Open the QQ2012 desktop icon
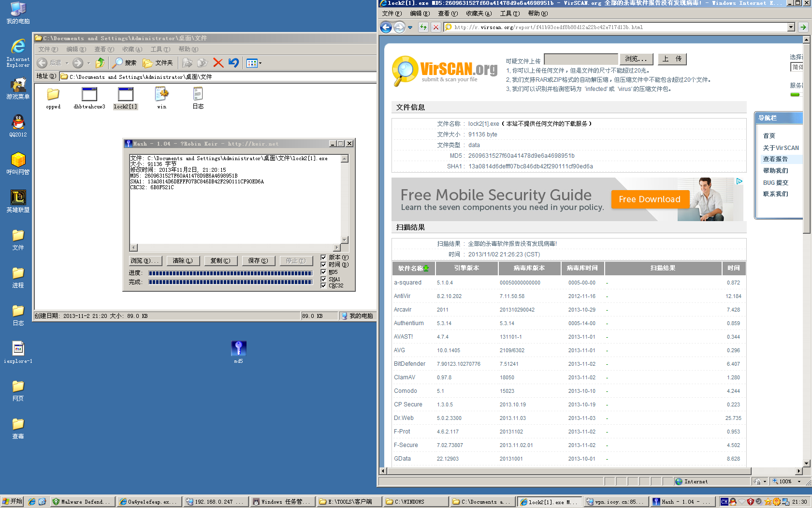 [18, 126]
